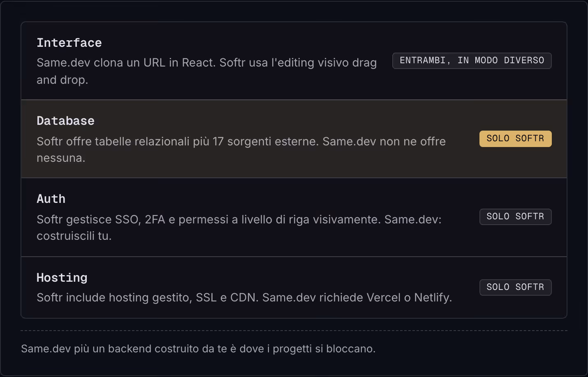Click the footer note 'Same.dev più un backend'
The width and height of the screenshot is (588, 377).
pyautogui.click(x=198, y=349)
